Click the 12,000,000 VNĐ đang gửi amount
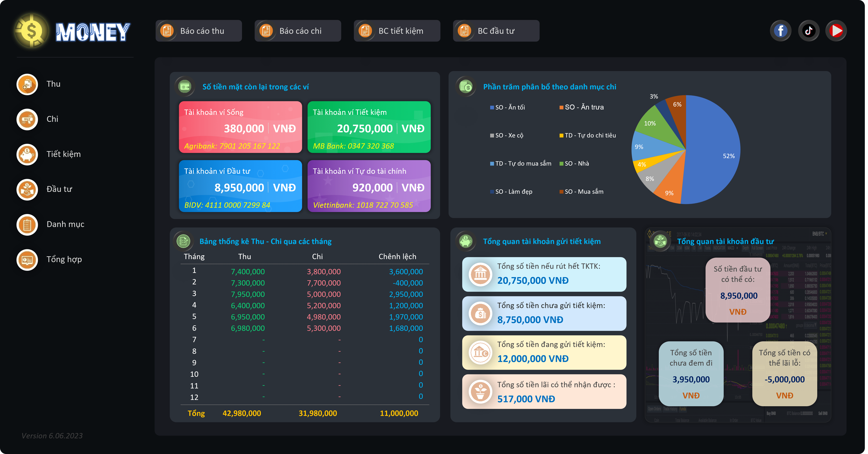 [533, 359]
